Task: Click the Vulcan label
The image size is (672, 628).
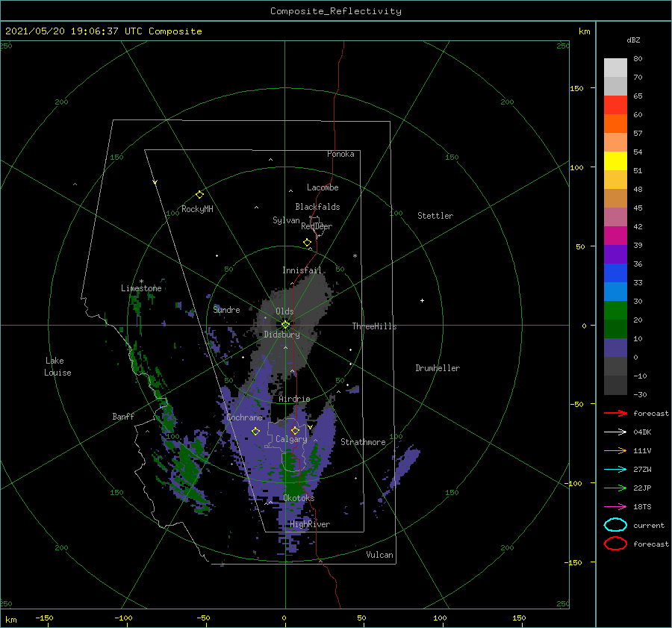Action: [x=379, y=555]
